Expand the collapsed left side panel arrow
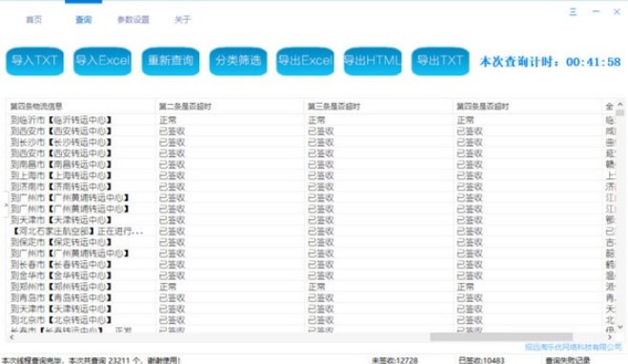The width and height of the screenshot is (628, 364). [x=6, y=205]
